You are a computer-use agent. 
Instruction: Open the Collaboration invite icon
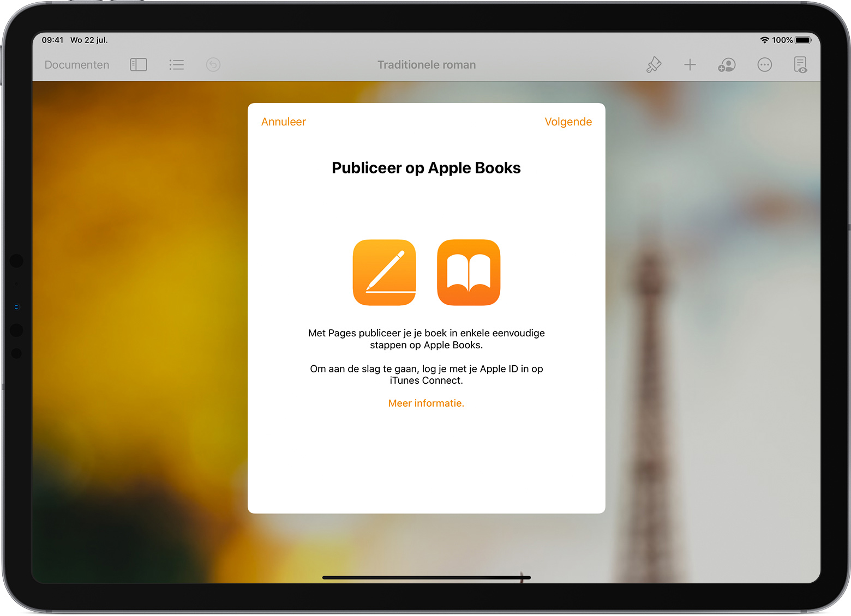tap(726, 64)
